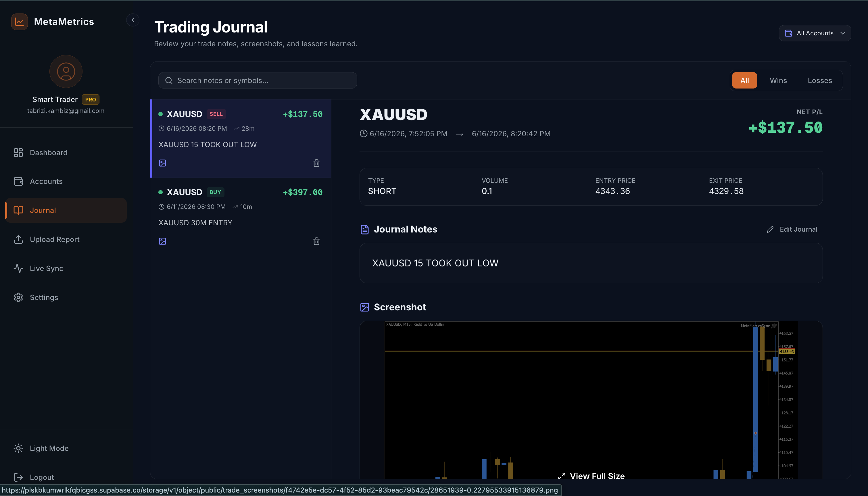Toggle Light Mode
Screen dimensions: 868x496
(x=66, y=448)
